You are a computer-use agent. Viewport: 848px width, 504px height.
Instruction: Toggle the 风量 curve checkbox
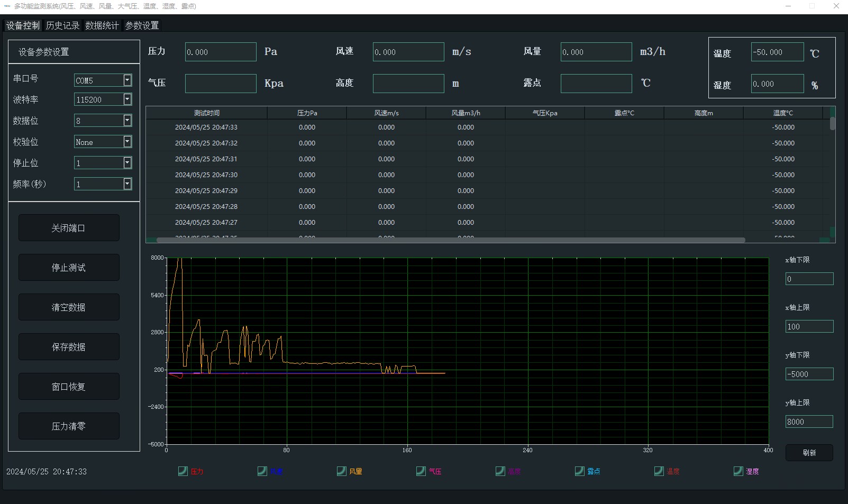click(342, 471)
